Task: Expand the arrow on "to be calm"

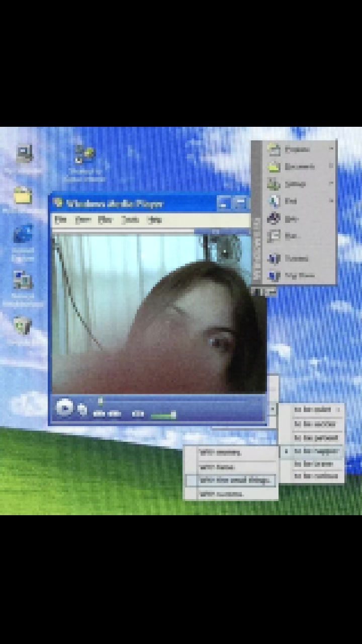Action: tap(338, 410)
